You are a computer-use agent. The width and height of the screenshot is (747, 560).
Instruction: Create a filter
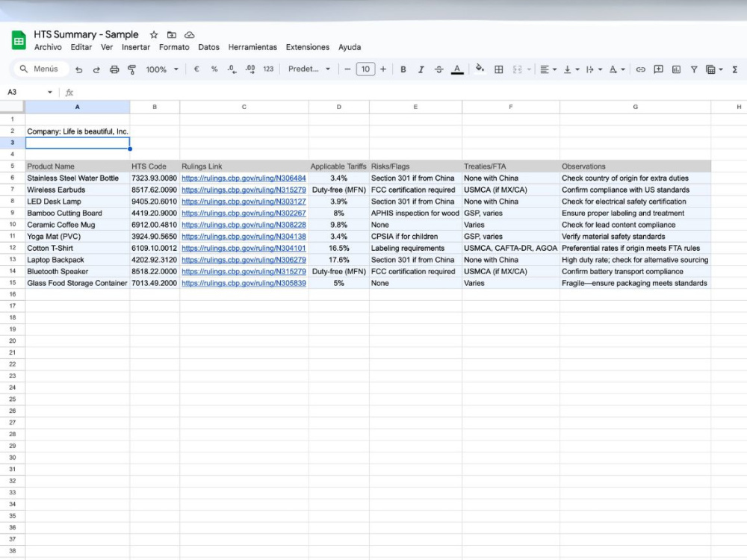click(x=694, y=69)
